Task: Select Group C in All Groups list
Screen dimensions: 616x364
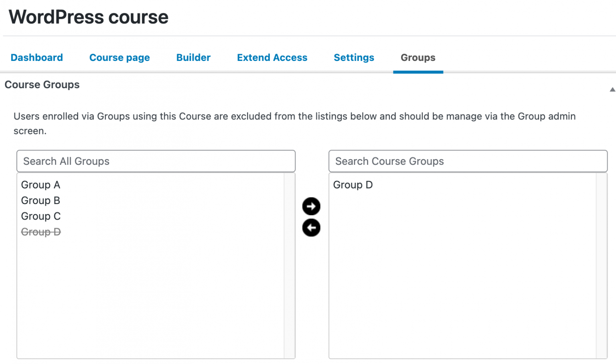Action: click(41, 216)
